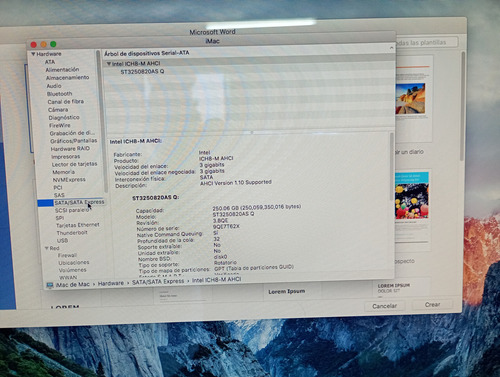Click Cancelar in the Word gallery
The width and height of the screenshot is (500, 377).
pyautogui.click(x=384, y=306)
